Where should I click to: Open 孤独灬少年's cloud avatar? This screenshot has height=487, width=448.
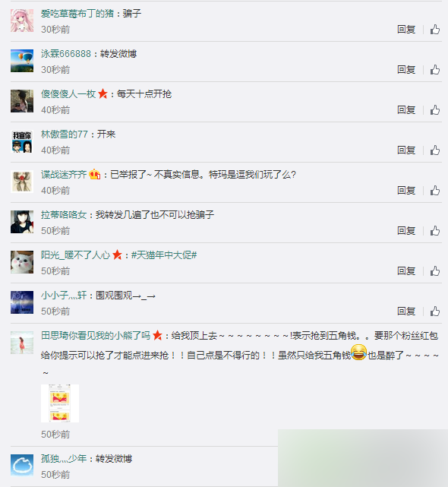click(x=22, y=465)
